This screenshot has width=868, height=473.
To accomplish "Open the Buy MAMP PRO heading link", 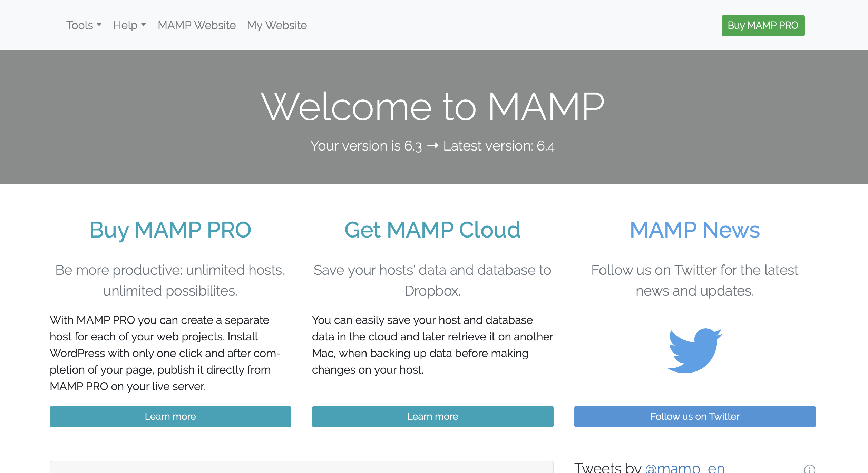I will [170, 230].
